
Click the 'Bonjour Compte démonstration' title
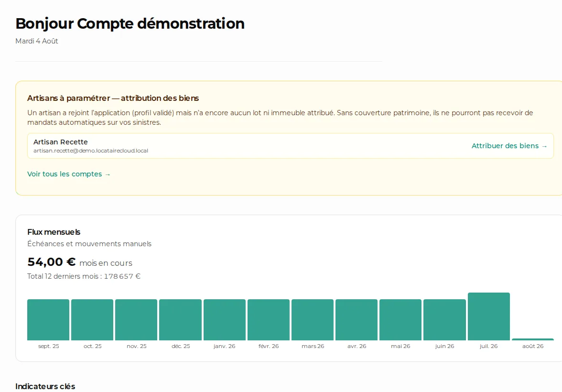click(130, 24)
